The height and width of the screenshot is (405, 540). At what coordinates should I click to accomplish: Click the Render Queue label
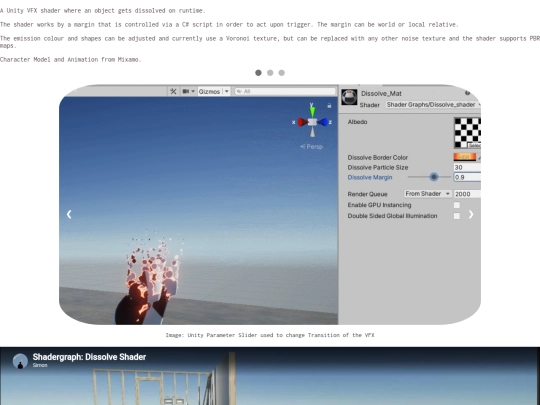tap(367, 194)
